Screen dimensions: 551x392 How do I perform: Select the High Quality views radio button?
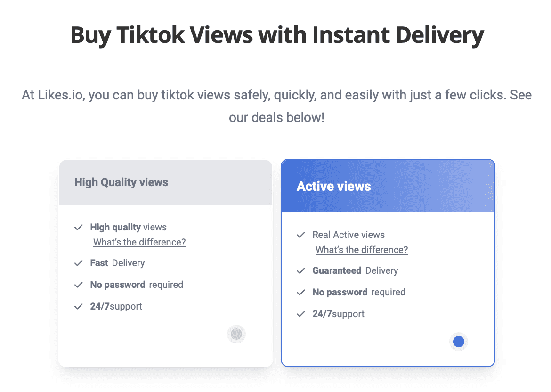coord(236,334)
